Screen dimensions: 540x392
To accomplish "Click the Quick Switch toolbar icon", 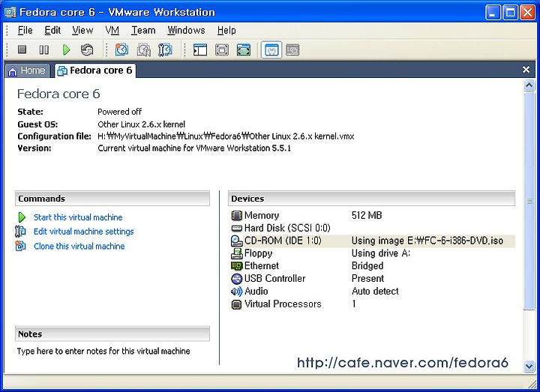I will (x=222, y=50).
